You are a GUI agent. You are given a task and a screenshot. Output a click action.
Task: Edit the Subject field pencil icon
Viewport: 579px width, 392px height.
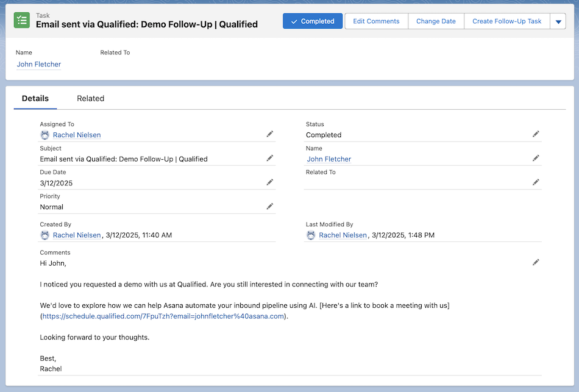(270, 158)
